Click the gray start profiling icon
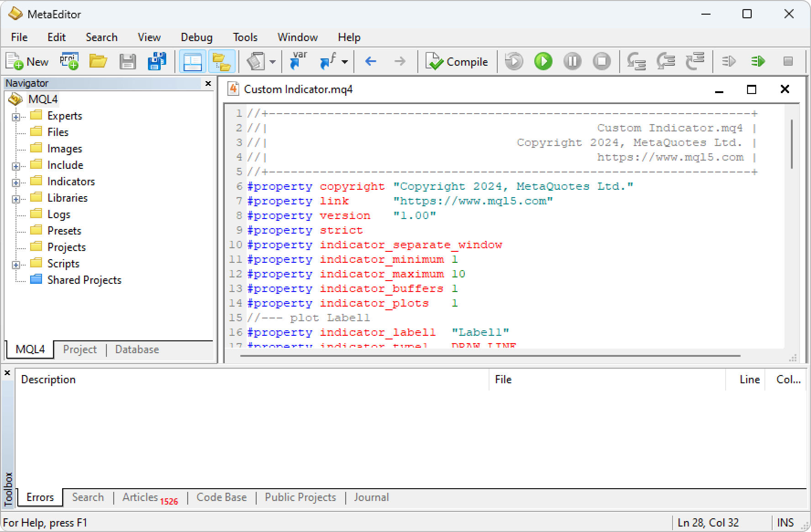The width and height of the screenshot is (811, 532). [x=729, y=62]
